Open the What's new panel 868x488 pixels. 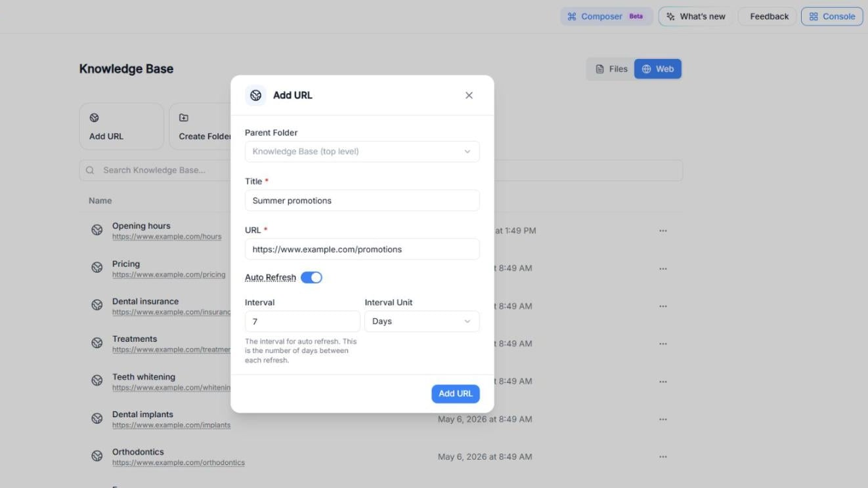click(696, 16)
